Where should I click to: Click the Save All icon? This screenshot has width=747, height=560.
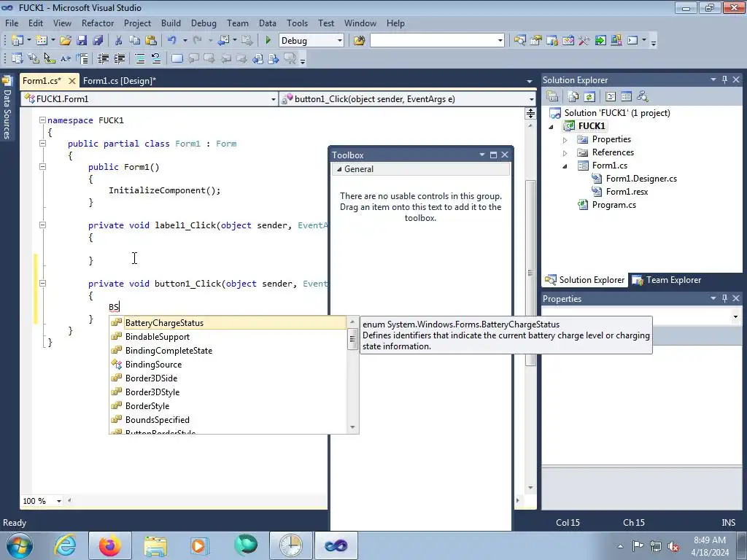(98, 41)
